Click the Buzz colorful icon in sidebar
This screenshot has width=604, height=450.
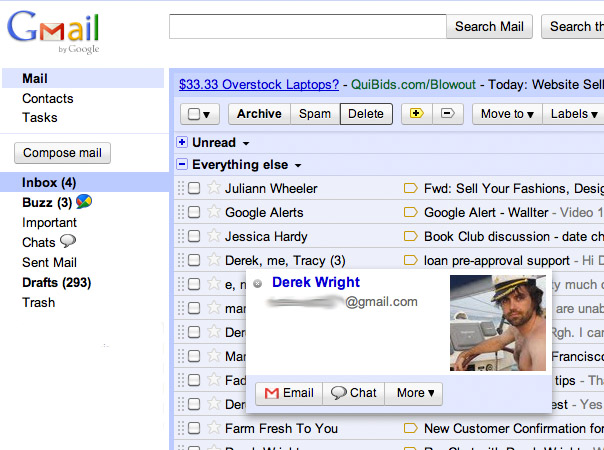coord(84,201)
